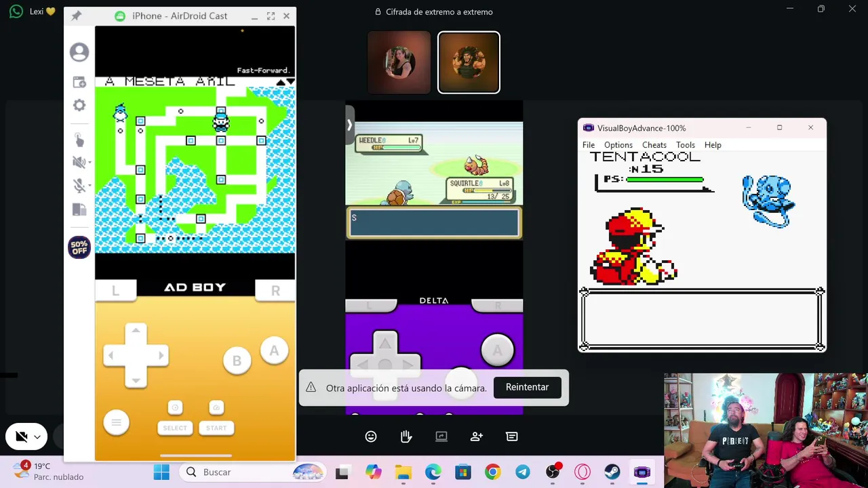This screenshot has height=488, width=868.
Task: Open Telegram from the taskbar
Action: (x=523, y=472)
